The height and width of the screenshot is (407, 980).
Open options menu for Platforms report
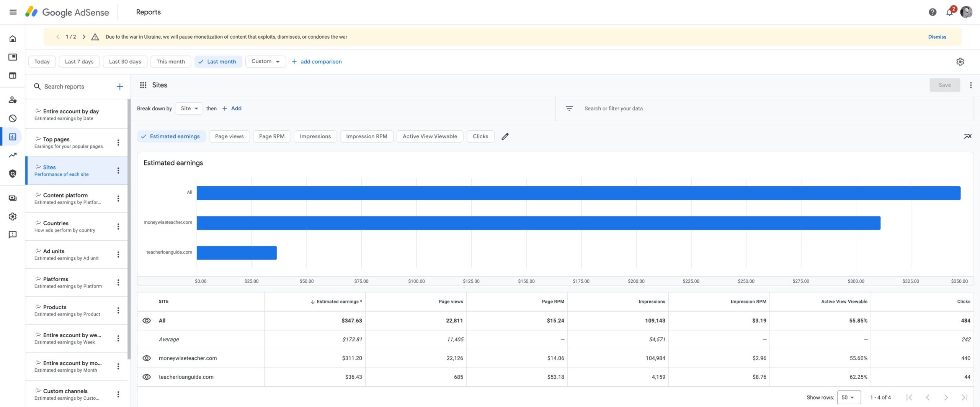pos(118,282)
